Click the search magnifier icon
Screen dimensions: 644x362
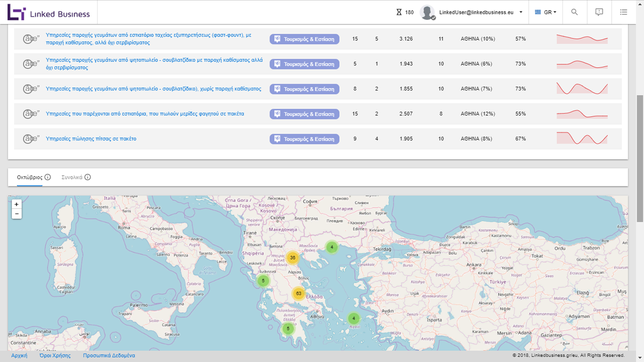coord(575,12)
